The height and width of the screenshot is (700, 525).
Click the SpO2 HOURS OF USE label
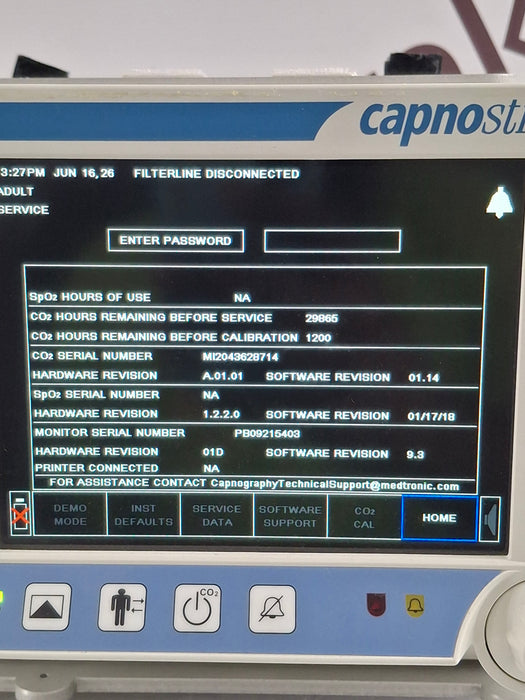[90, 297]
